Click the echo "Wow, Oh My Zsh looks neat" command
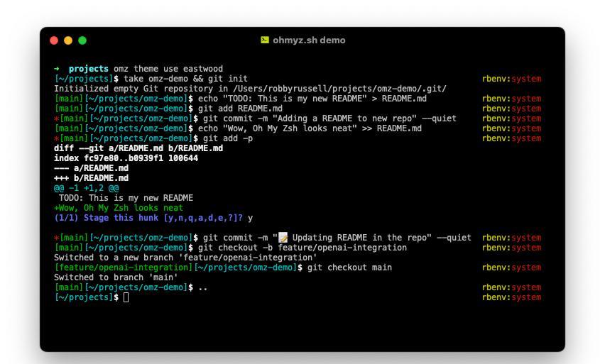This screenshot has width=605, height=364. point(310,128)
